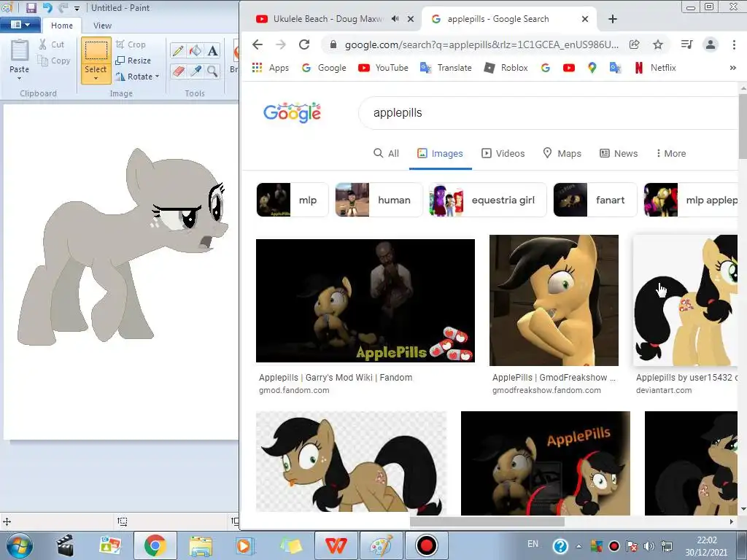Close the Ukulele Beach YouTube tab
This screenshot has width=747, height=560.
coord(411,19)
